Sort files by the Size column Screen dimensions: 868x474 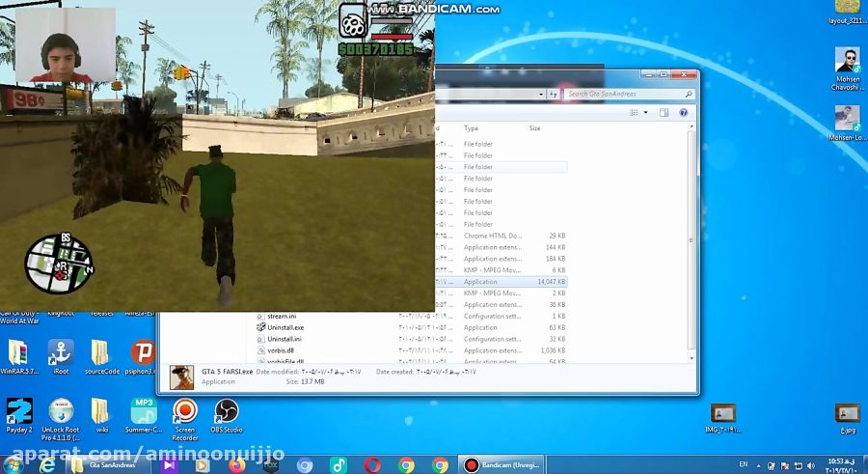coord(534,128)
